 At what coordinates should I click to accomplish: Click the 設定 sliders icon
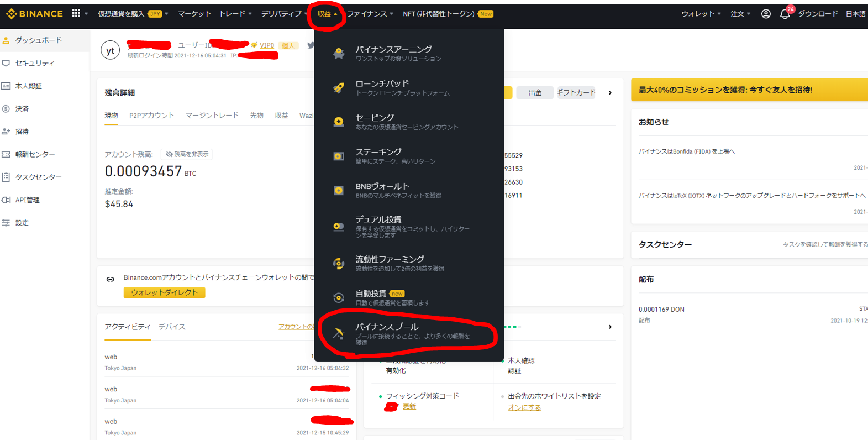point(6,223)
